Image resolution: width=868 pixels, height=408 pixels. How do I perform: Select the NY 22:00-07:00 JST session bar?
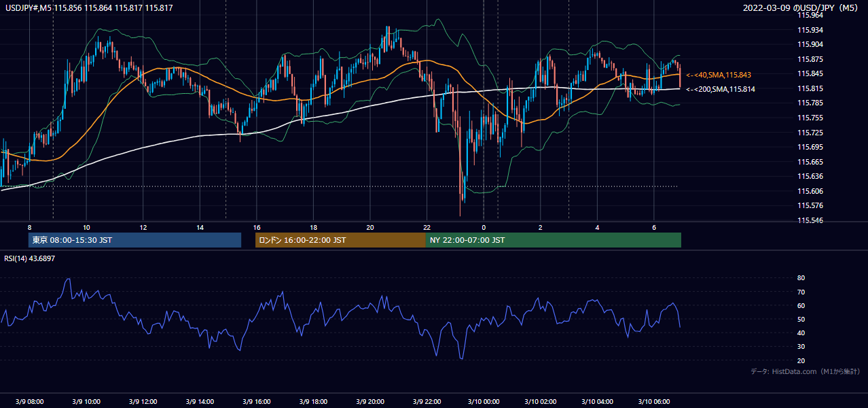(x=553, y=240)
